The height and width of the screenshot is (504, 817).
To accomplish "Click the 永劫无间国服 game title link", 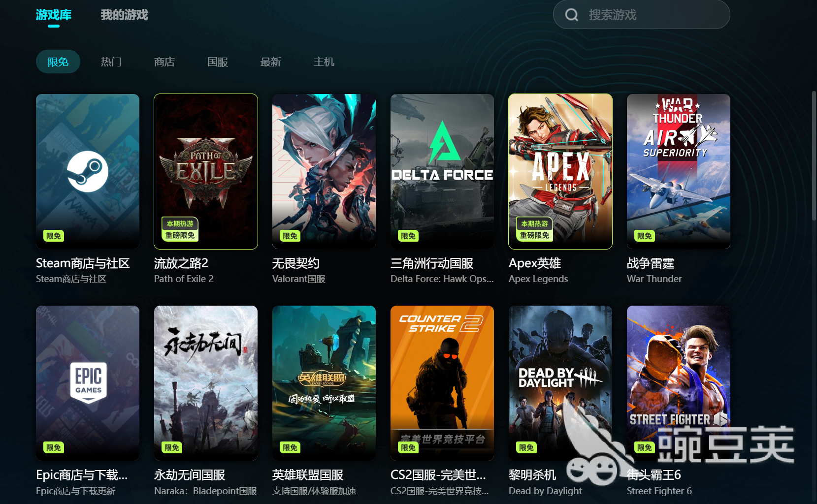I will point(190,475).
